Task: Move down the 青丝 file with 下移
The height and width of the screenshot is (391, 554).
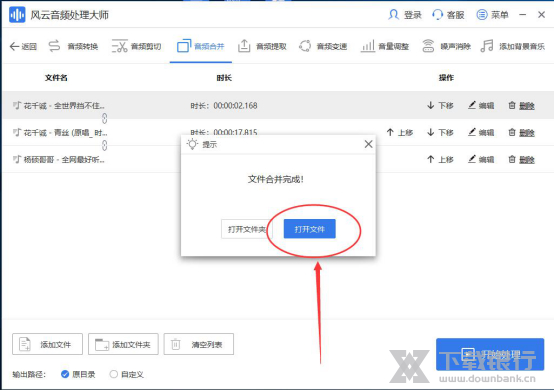Action: (x=440, y=132)
